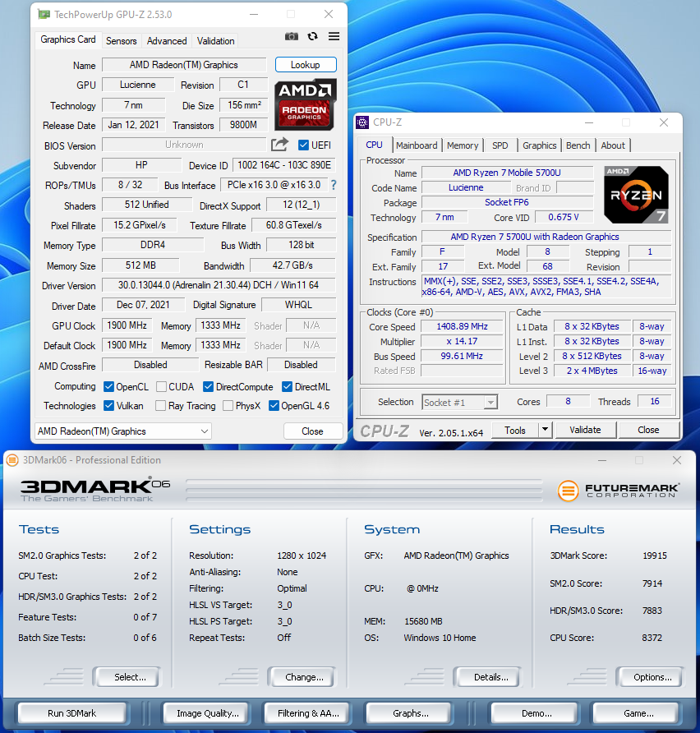The image size is (700, 733).
Task: Click the Bus Interface question mark
Action: 334,185
